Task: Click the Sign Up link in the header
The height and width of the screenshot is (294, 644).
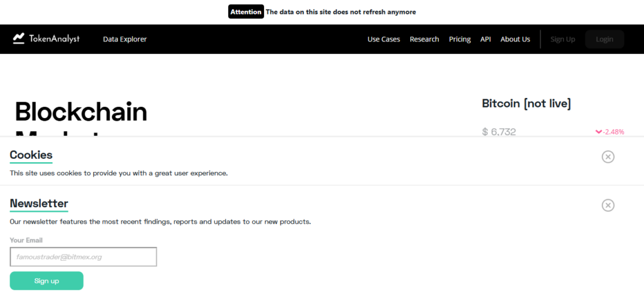Action: coord(563,40)
